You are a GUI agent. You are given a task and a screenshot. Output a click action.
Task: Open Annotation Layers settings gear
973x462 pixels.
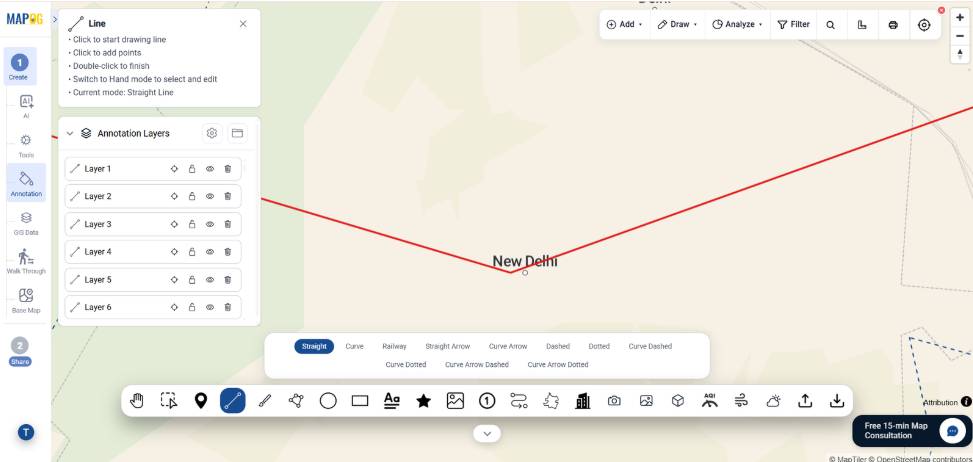coord(212,133)
